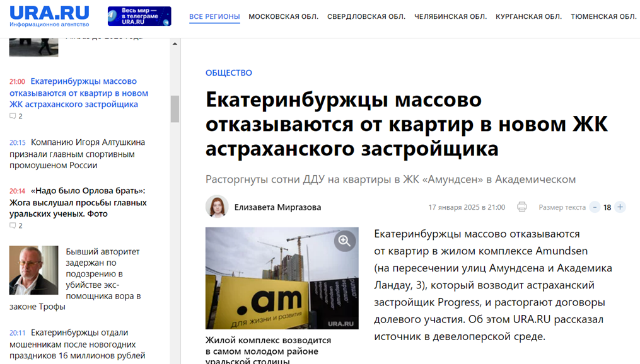Open «Надо было Орлова брать» news
Viewport: 640px width, 364px height.
(x=78, y=202)
